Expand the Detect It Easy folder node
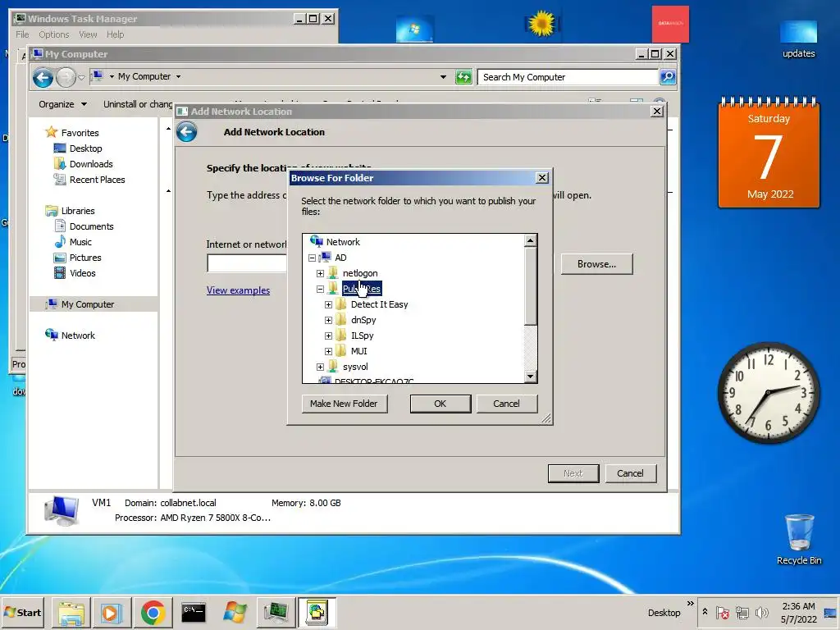The height and width of the screenshot is (630, 840). (328, 304)
